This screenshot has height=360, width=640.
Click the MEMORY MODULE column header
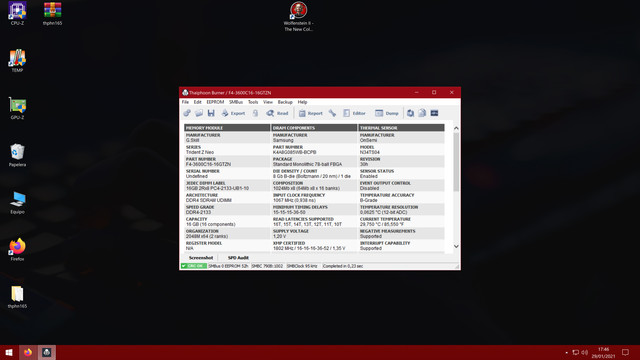[227, 128]
